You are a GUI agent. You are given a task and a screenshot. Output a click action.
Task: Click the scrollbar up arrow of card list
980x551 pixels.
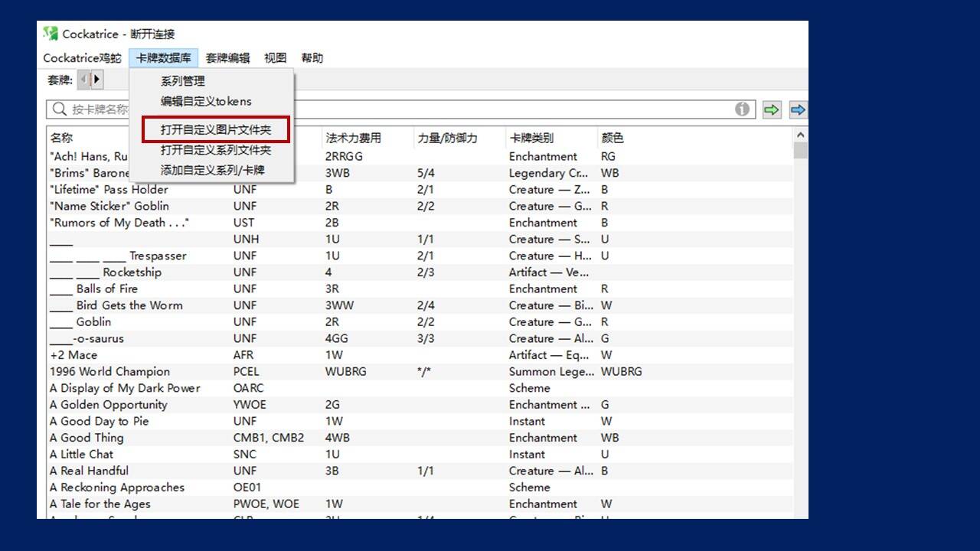click(801, 135)
